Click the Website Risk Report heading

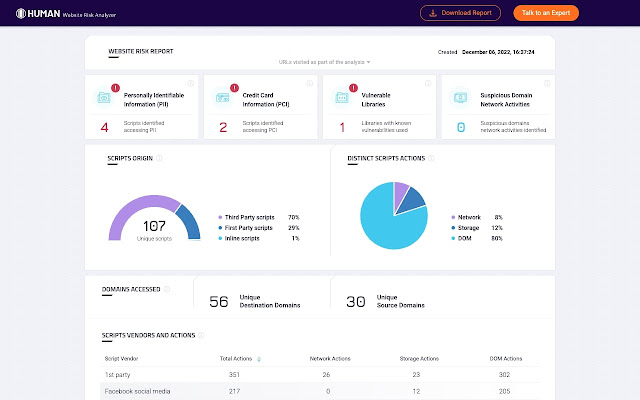pyautogui.click(x=141, y=51)
